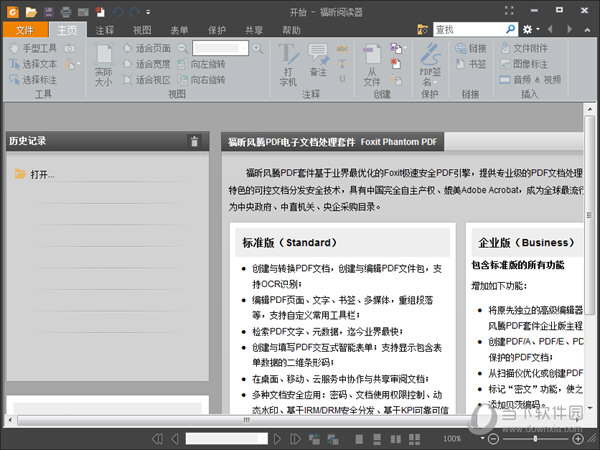The image size is (600, 450).
Task: Click 从文件 create from file
Action: [x=372, y=65]
